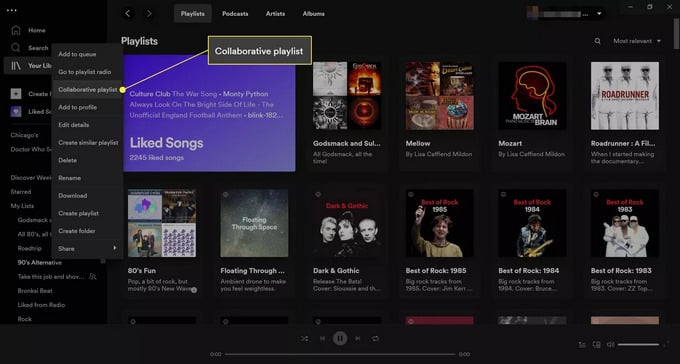Pause the current playback

coord(340,338)
